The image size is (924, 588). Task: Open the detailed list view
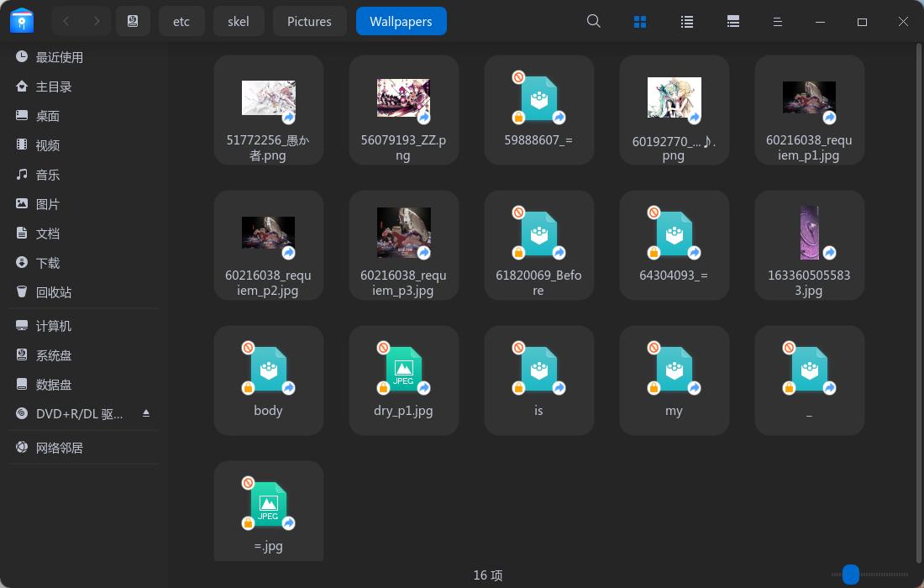(x=732, y=21)
